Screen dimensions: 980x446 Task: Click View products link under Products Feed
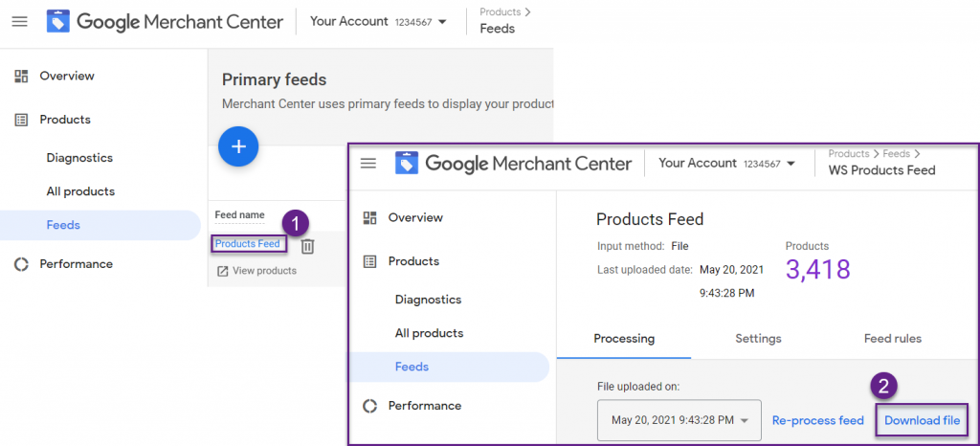(264, 271)
